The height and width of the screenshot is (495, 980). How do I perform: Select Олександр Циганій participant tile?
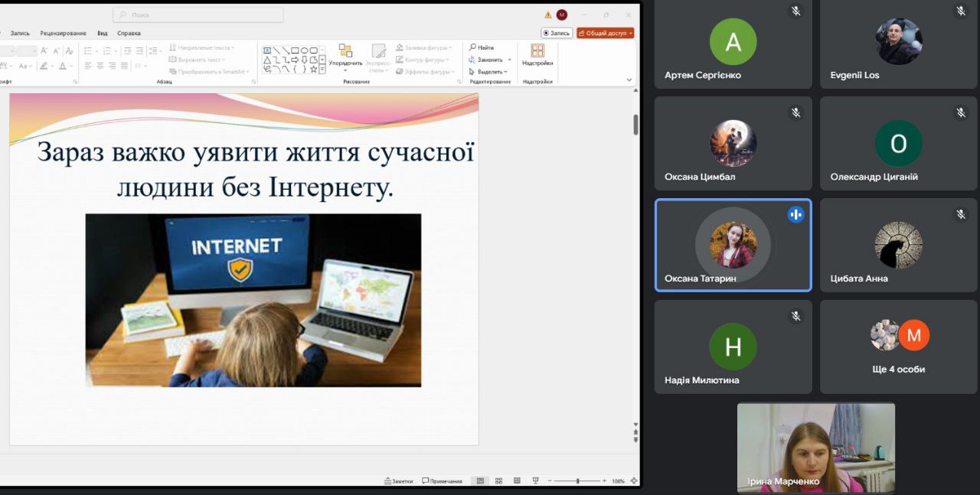pyautogui.click(x=899, y=143)
